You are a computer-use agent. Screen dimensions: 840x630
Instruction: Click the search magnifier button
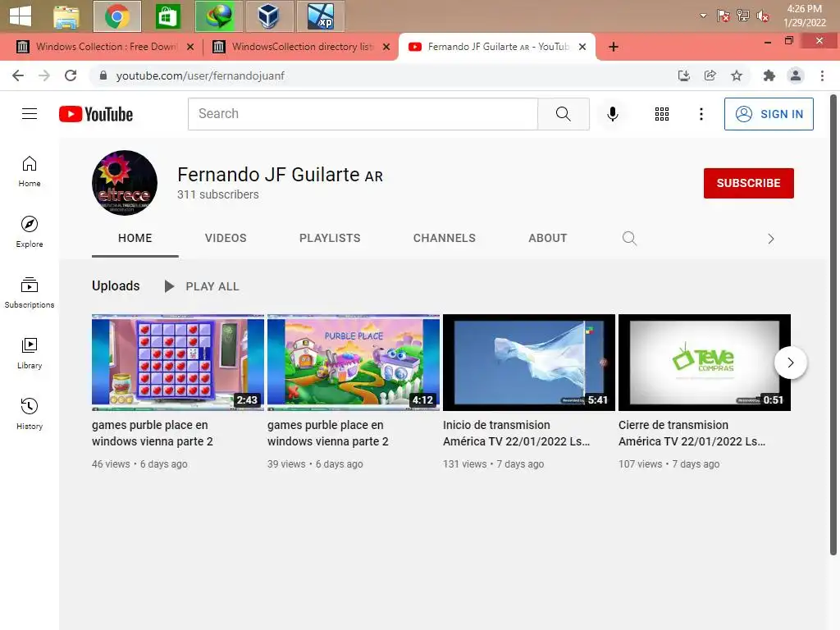563,113
